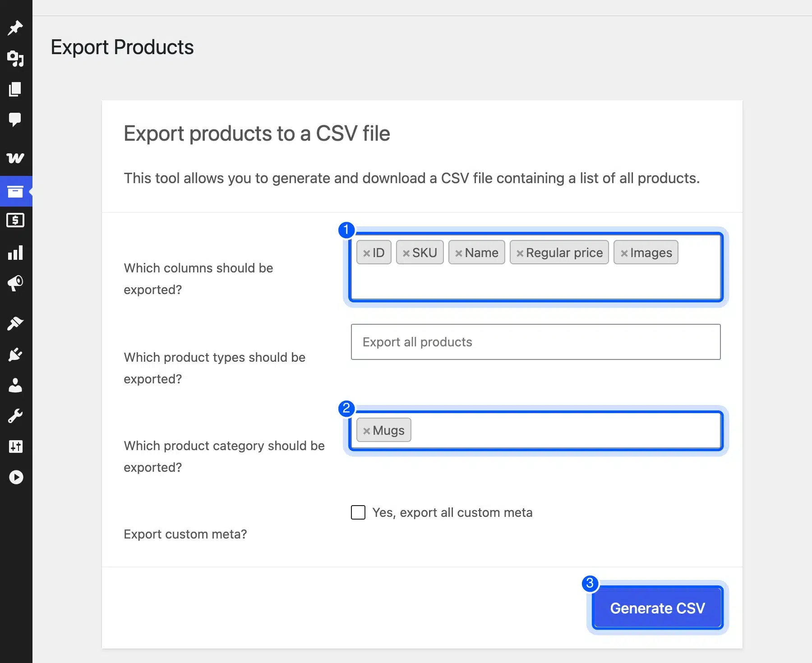Open Posts via the pushpin sidebar icon
This screenshot has height=663, width=812.
15,28
